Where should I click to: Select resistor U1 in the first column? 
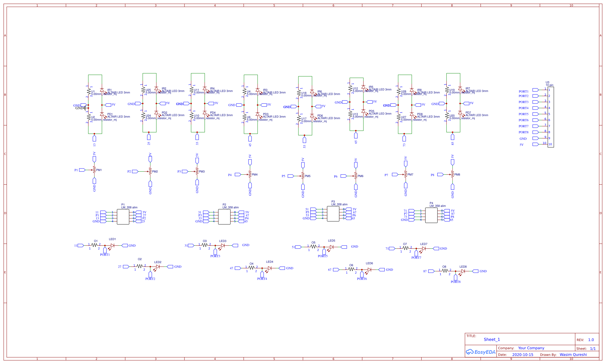coord(88,91)
